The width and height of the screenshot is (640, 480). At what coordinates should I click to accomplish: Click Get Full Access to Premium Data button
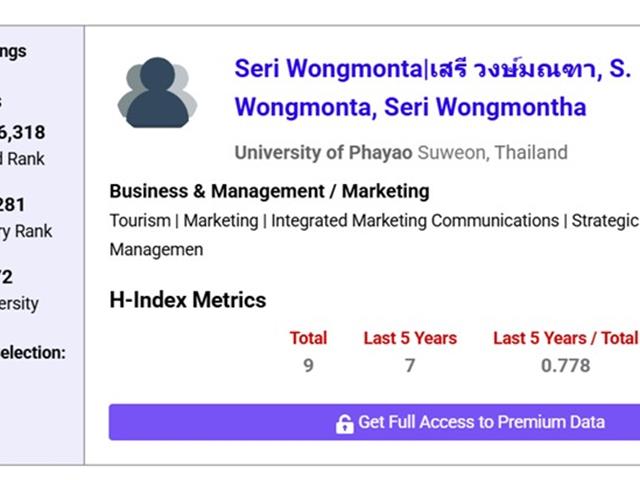click(374, 422)
